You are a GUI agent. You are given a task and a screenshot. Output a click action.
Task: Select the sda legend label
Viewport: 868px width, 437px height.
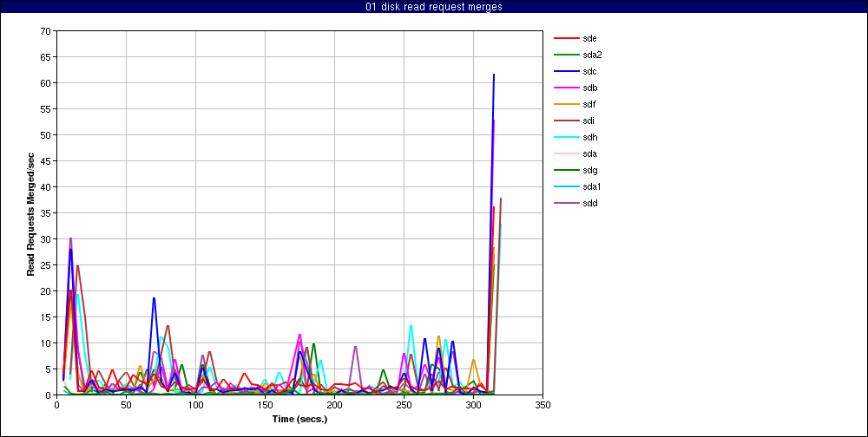(x=589, y=153)
